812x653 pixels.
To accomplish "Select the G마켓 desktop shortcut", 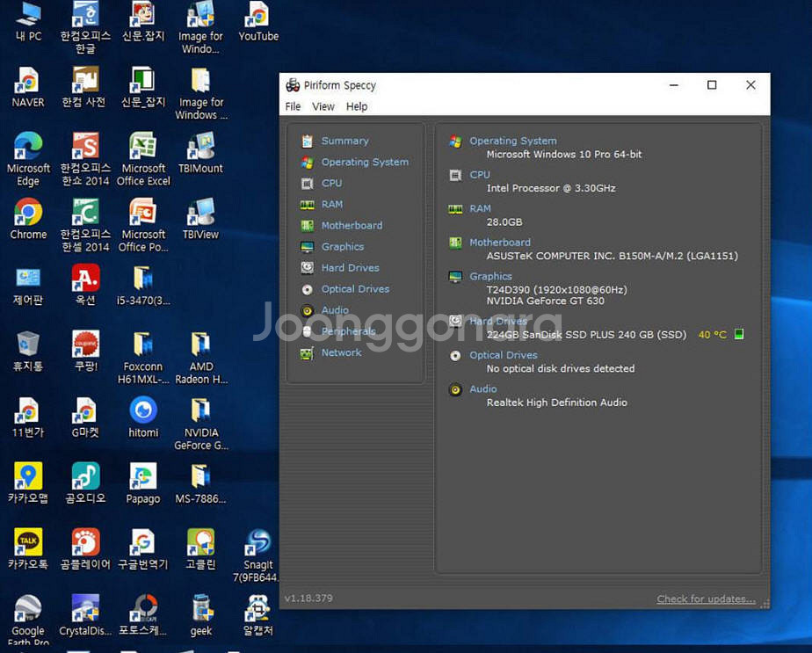I will coord(85,417).
